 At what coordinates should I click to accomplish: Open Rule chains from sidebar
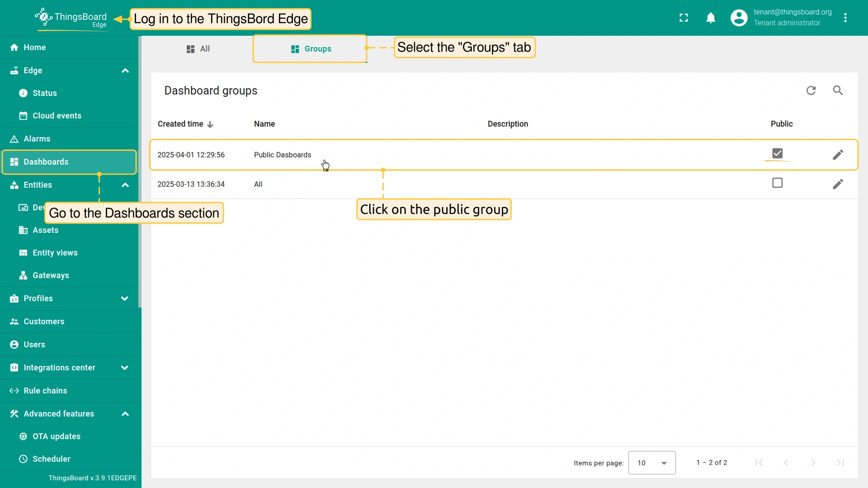tap(45, 391)
